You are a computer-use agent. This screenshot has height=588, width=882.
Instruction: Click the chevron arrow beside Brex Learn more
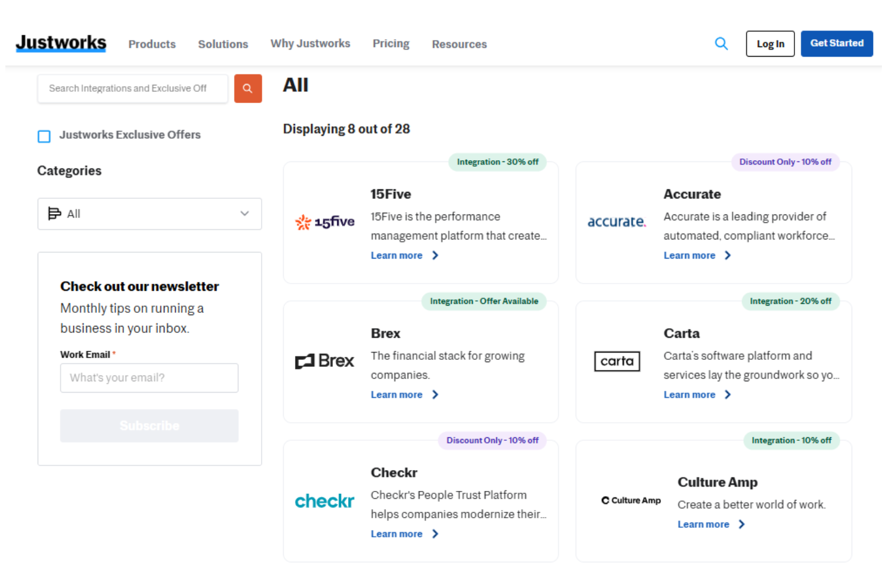point(435,395)
